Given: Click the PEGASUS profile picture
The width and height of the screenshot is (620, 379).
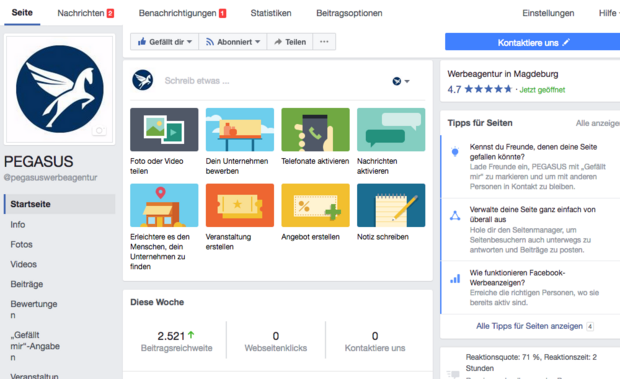Looking at the screenshot, I should (x=59, y=89).
